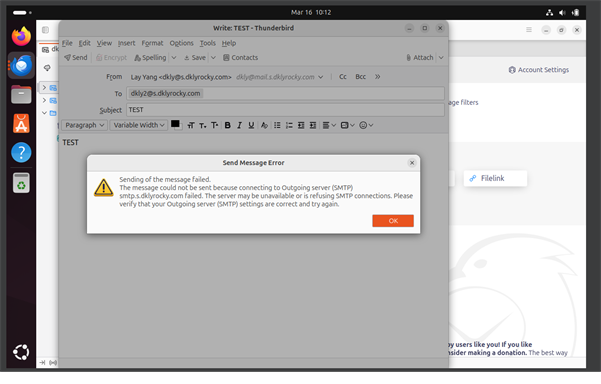Click message body text TEST
Image resolution: width=601 pixels, height=384 pixels.
pos(71,143)
